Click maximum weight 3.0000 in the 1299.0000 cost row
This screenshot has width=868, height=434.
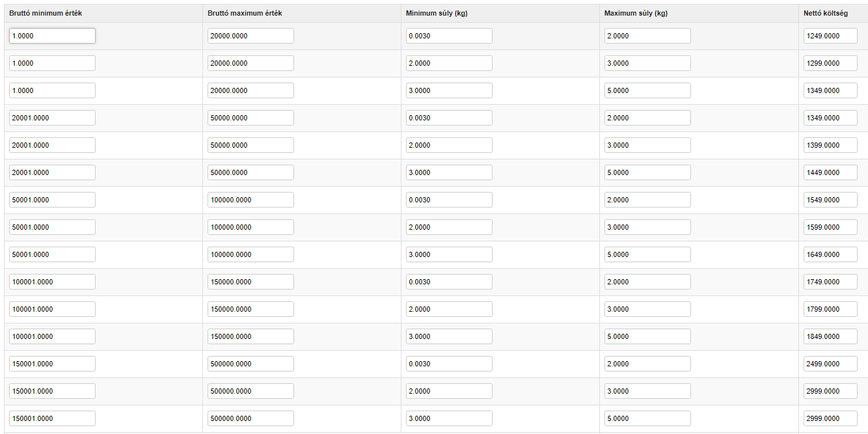(647, 63)
